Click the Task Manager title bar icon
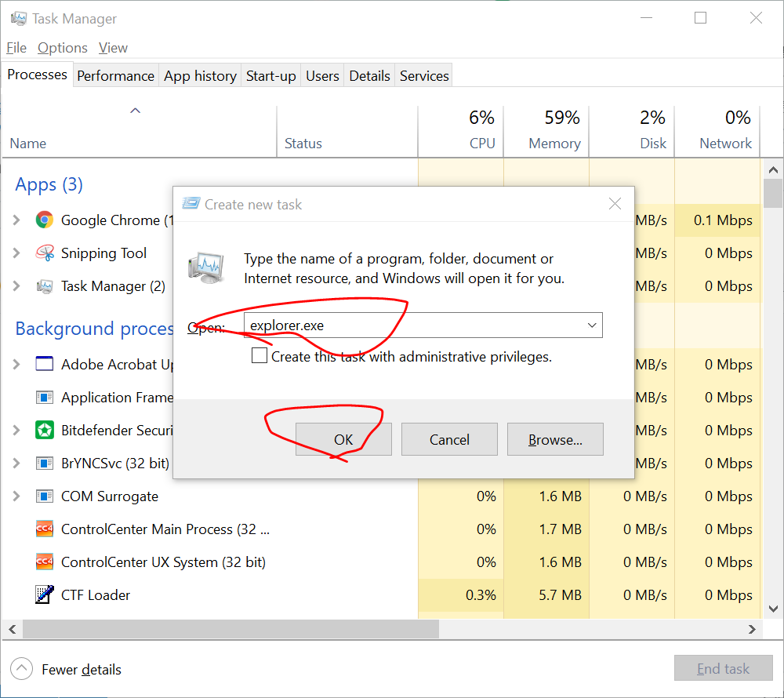The image size is (784, 698). [x=19, y=19]
